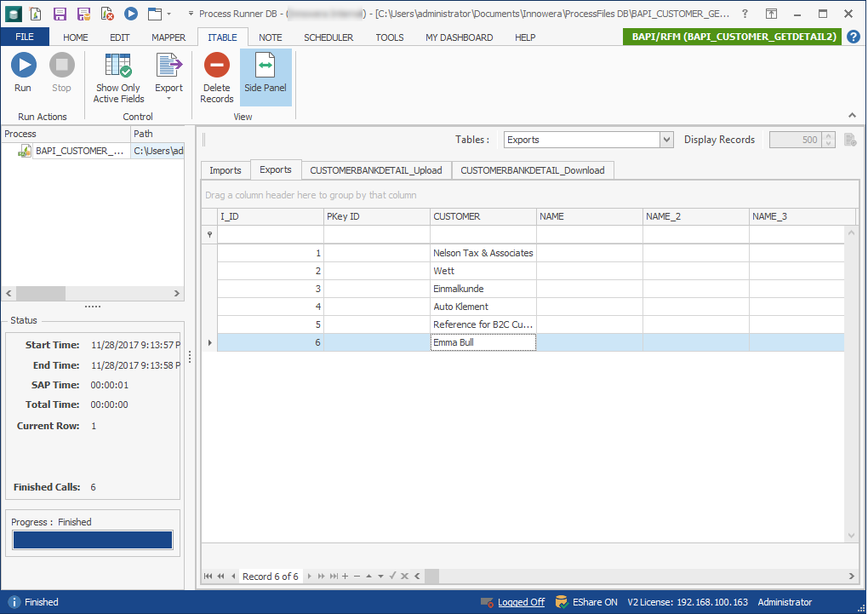Click the add record plus in navigator

point(345,577)
